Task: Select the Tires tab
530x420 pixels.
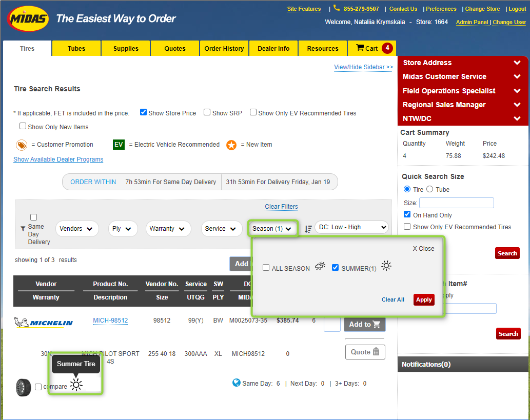Action: [27, 48]
